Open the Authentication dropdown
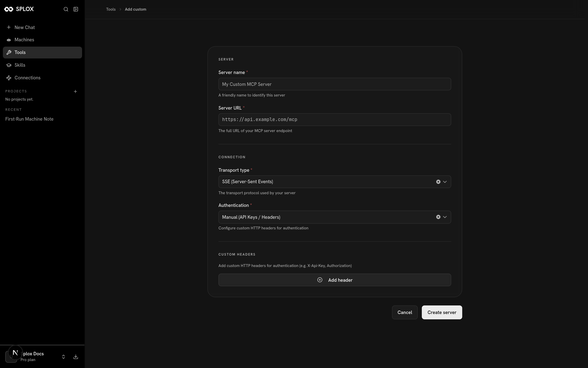 coord(335,217)
